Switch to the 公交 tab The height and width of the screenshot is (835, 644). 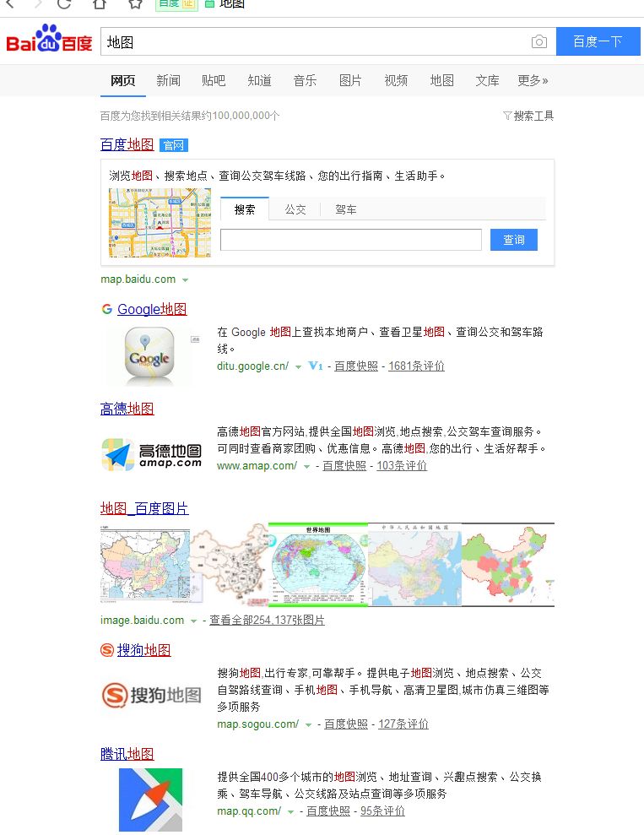pos(295,209)
